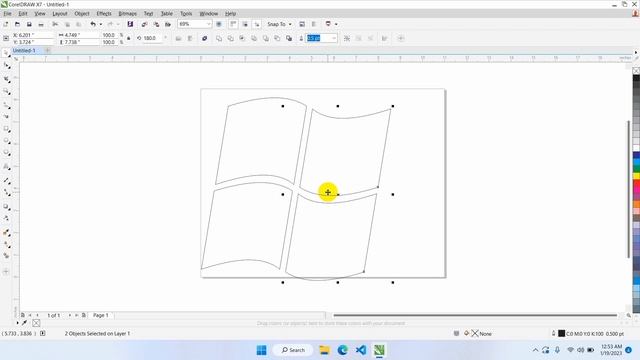Viewport: 640px width, 360px height.
Task: Select the Polygon tool in toolbox
Action: click(x=6, y=153)
